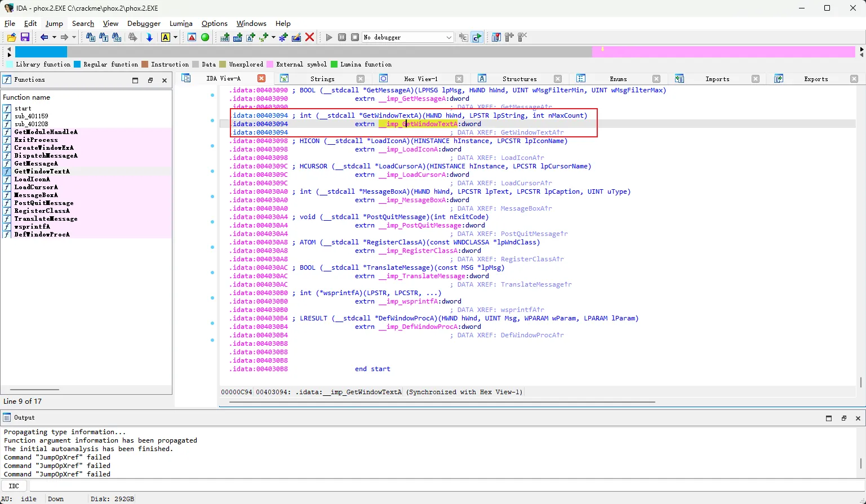Open the Debugger menu

(144, 23)
